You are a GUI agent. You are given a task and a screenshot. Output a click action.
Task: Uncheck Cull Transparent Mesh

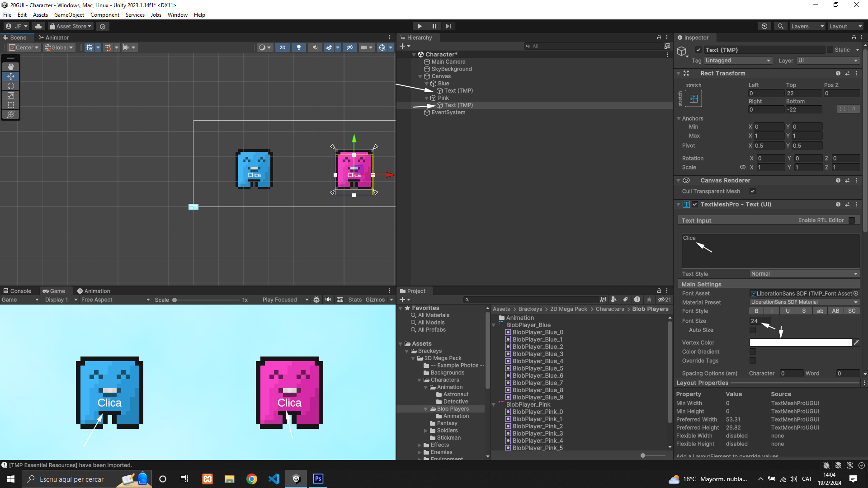(753, 192)
